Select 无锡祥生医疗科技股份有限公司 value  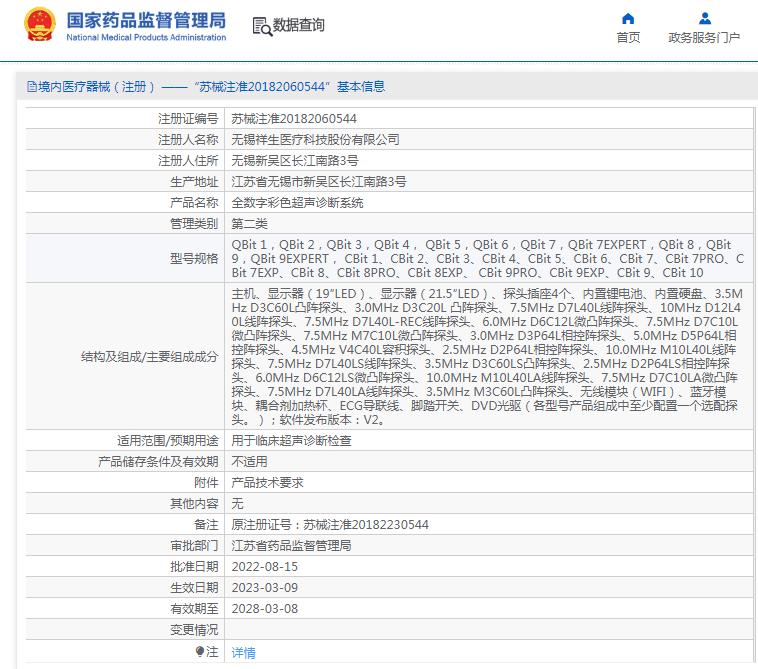click(x=315, y=140)
